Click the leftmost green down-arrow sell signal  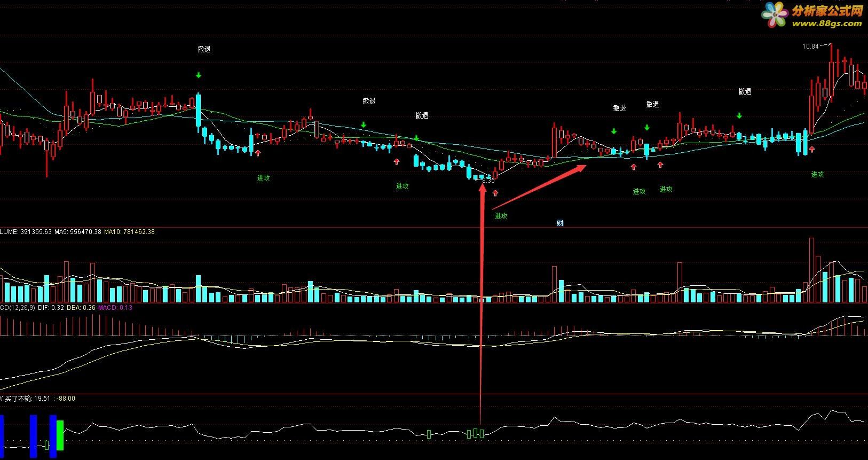tap(199, 75)
